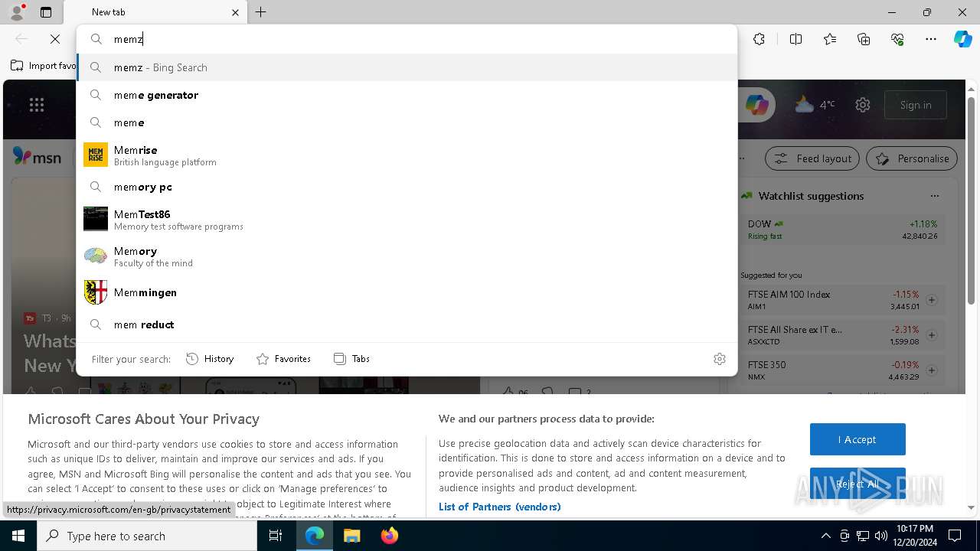The image size is (980, 551).
Task: Click taskbar search box
Action: [147, 536]
